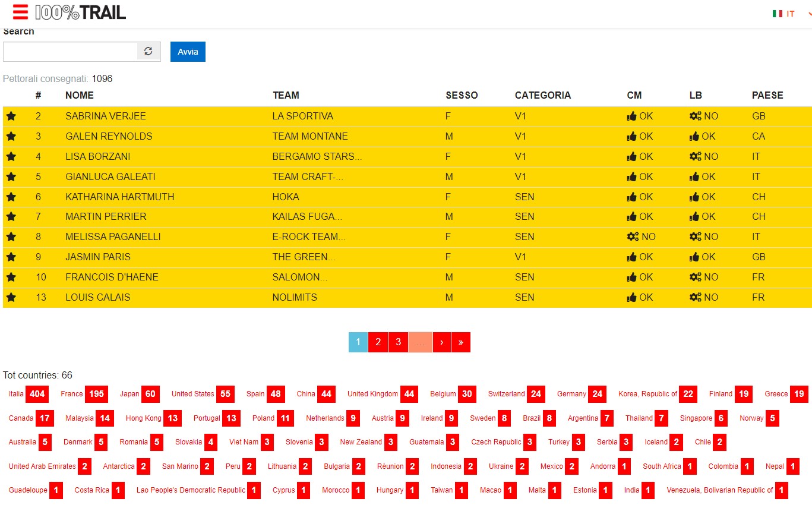The height and width of the screenshot is (511, 812).
Task: Click LB thumbs-up OK for Jasmin Paris
Action: point(702,257)
